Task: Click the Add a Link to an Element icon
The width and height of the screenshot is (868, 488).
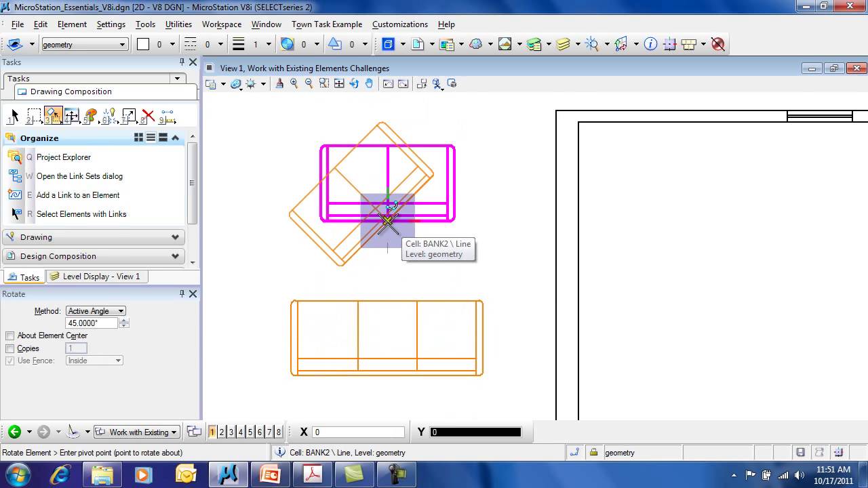Action: click(14, 195)
